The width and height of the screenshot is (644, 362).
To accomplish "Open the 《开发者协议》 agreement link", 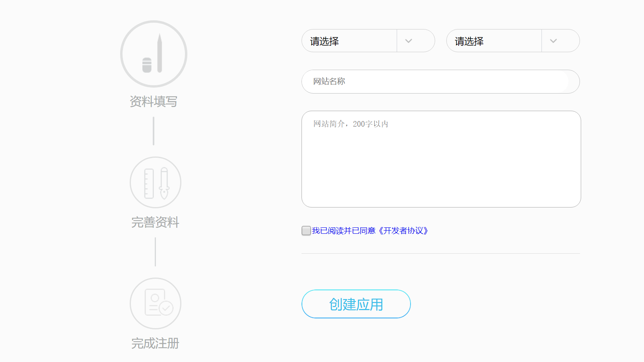I will pyautogui.click(x=403, y=231).
